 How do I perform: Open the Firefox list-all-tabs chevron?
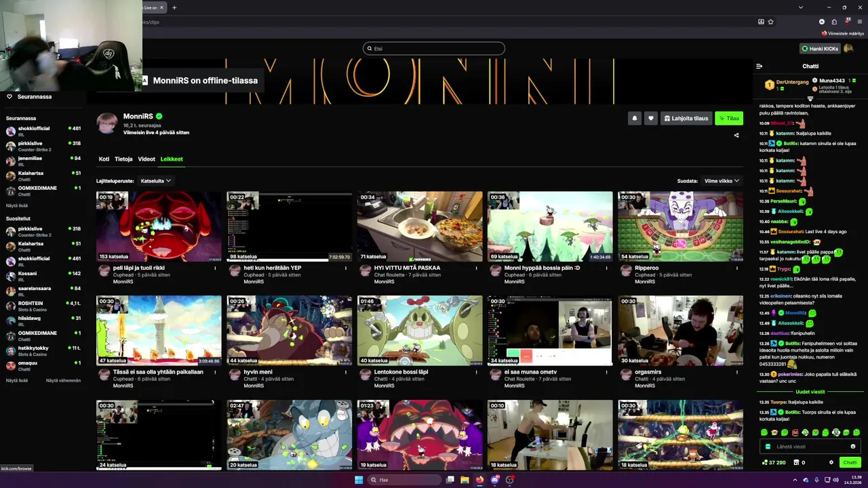pos(801,7)
